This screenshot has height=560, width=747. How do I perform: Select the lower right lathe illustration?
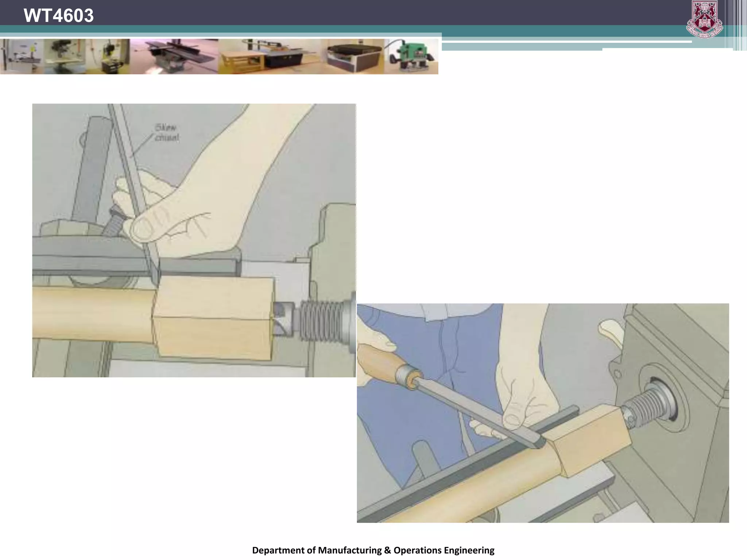543,413
